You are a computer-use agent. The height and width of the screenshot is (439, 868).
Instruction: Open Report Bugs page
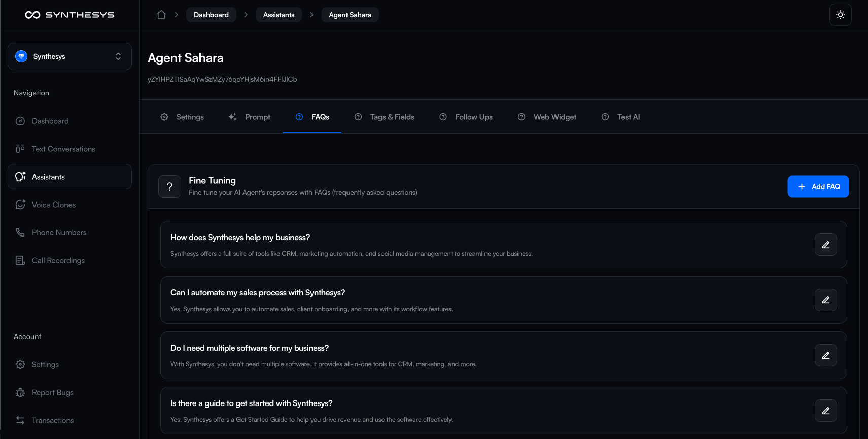[70, 392]
